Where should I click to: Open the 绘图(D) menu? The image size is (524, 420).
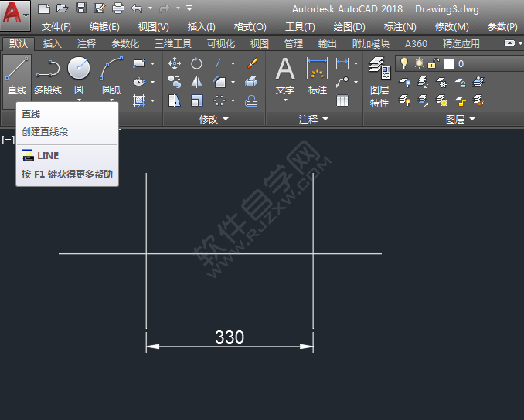pyautogui.click(x=349, y=27)
